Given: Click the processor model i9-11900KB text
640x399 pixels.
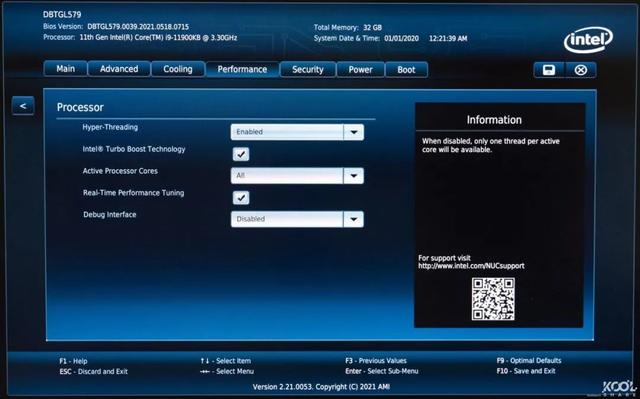Looking at the screenshot, I should click(158, 38).
